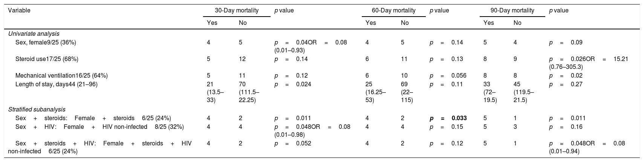Screen dimensions: 644x162
Task: Select the Stratified subanalysis section heading
Action: click(x=37, y=110)
